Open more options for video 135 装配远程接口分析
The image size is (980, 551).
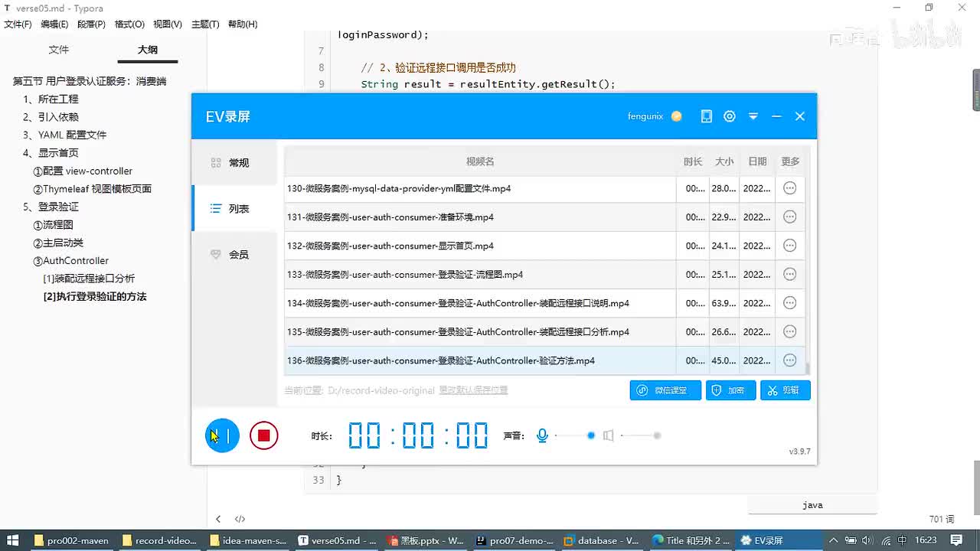790,331
